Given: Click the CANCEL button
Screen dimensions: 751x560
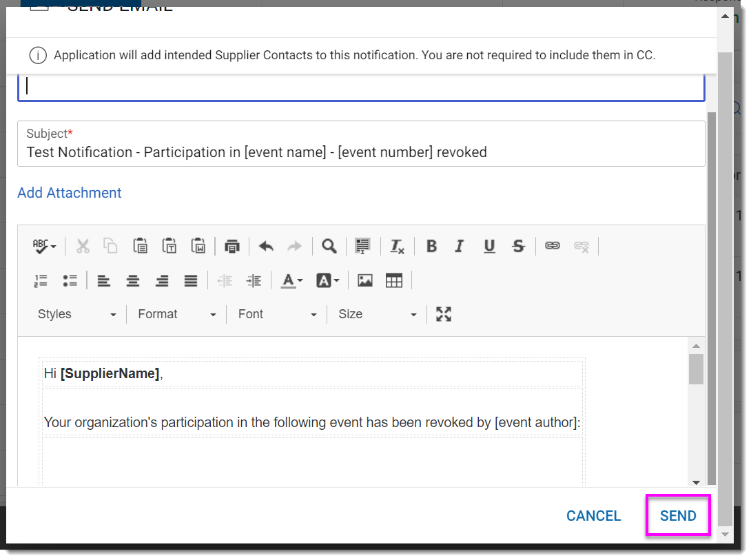Looking at the screenshot, I should coord(593,516).
